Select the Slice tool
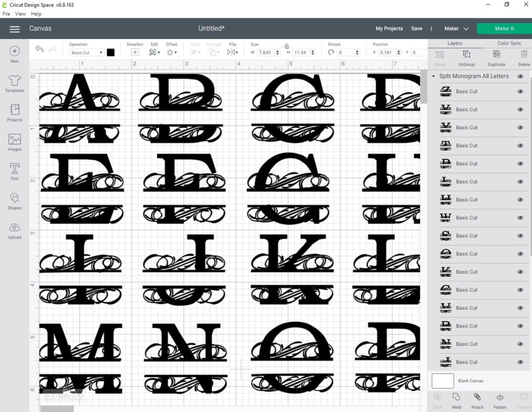The image size is (532, 412). click(437, 400)
